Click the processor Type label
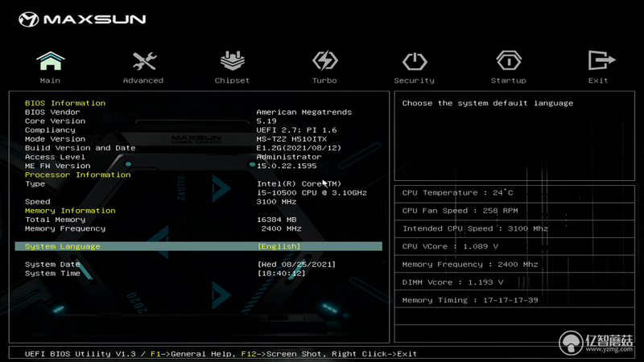The width and height of the screenshot is (644, 362). (x=35, y=184)
